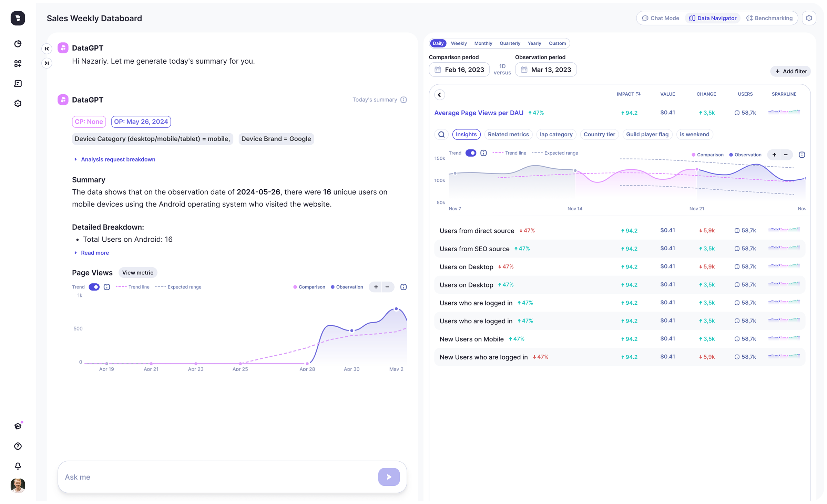
Task: Open the add-widgets grid icon in sidebar
Action: [18, 64]
